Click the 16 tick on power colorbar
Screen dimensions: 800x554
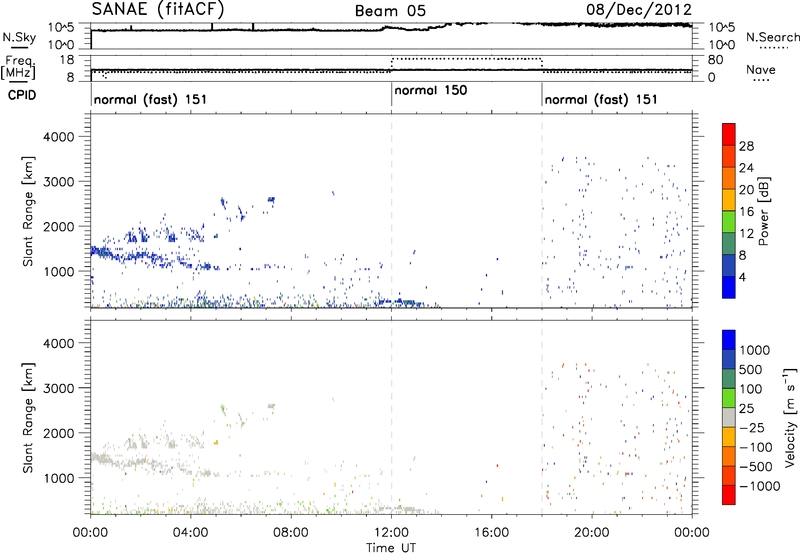coord(746,211)
